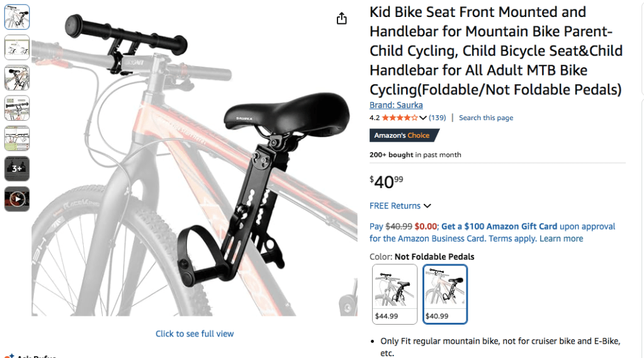Open the fourth handlebar thumbnail image
Viewport: 644px width, 358px height.
click(17, 108)
